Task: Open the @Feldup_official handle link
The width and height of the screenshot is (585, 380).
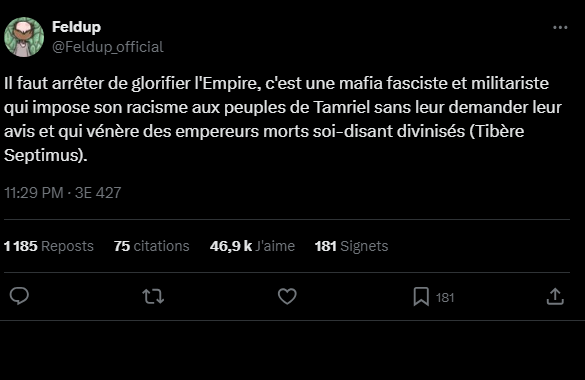Action: click(107, 47)
